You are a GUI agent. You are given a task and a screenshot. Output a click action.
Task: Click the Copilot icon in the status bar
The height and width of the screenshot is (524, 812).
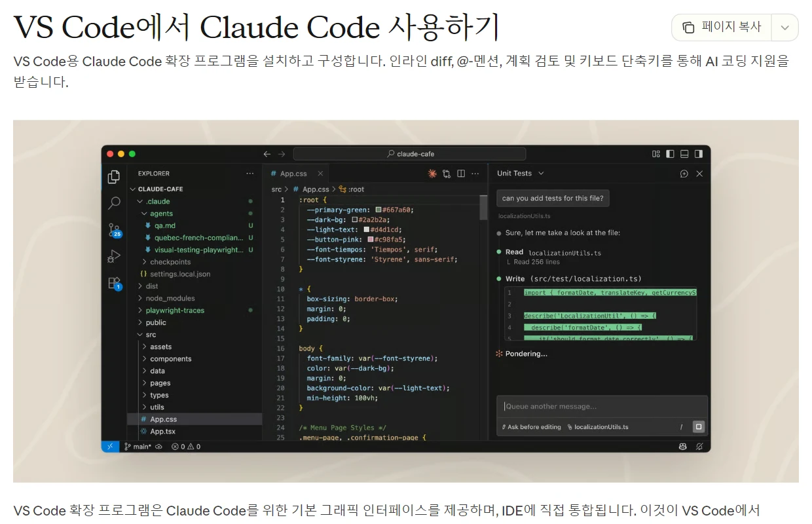(x=683, y=447)
